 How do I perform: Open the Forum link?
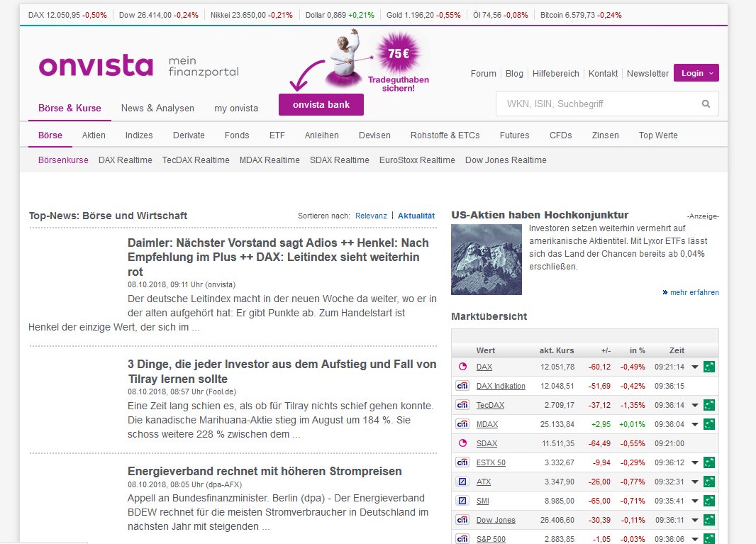pos(484,73)
